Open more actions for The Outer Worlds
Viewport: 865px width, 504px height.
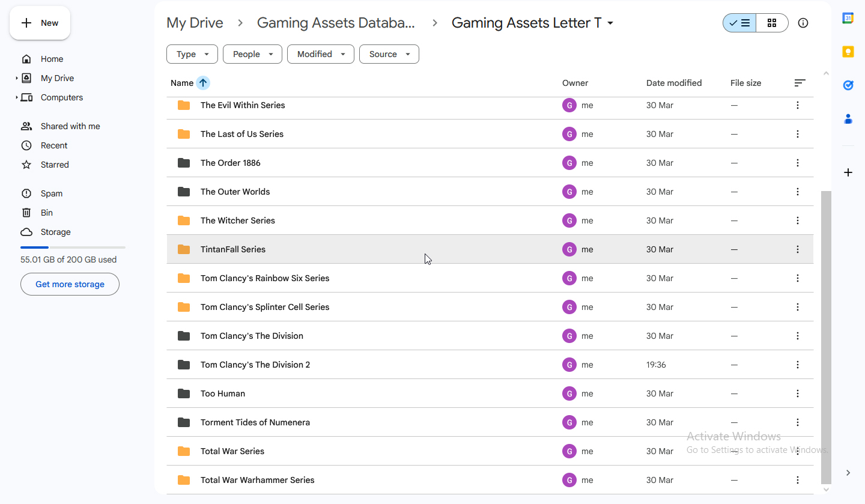[798, 192]
